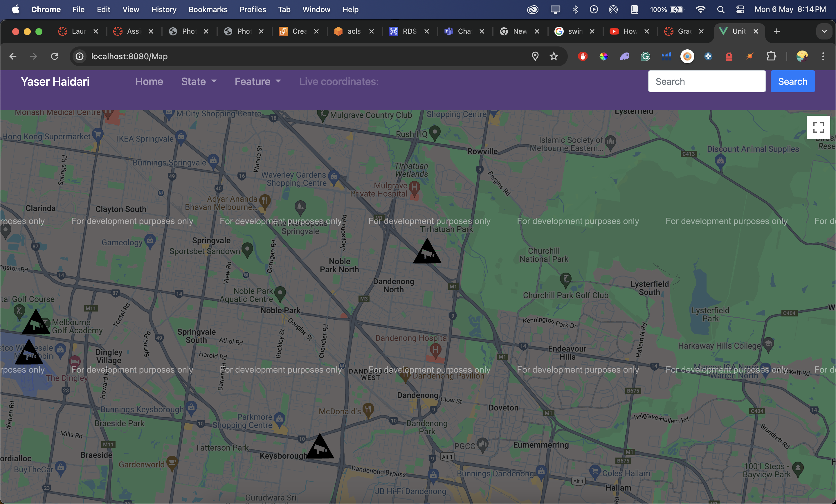
Task: Open the Wi-Fi status menu
Action: (700, 10)
